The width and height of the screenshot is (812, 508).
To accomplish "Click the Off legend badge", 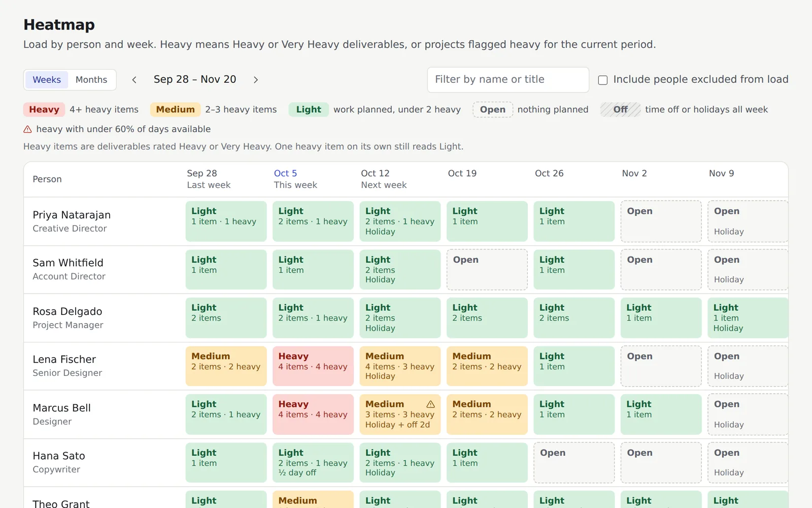I will point(620,110).
